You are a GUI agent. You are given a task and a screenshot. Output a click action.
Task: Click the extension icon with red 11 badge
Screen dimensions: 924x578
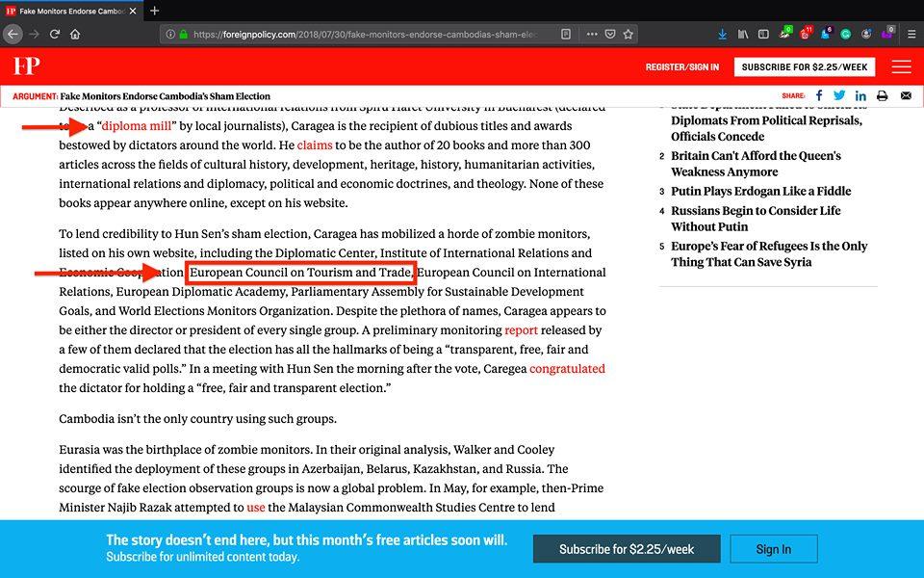(806, 33)
